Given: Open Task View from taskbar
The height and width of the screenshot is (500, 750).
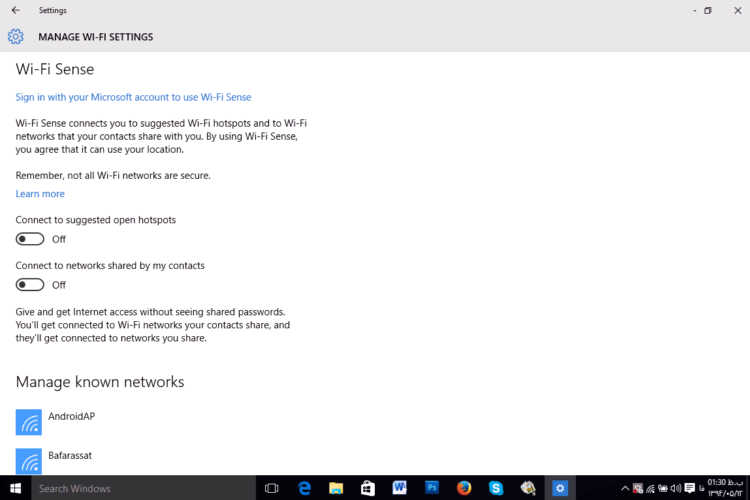Looking at the screenshot, I should [272, 488].
